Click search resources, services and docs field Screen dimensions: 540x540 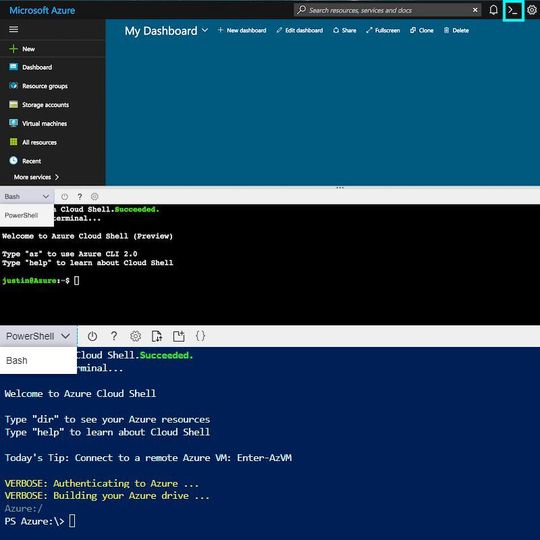click(x=387, y=10)
